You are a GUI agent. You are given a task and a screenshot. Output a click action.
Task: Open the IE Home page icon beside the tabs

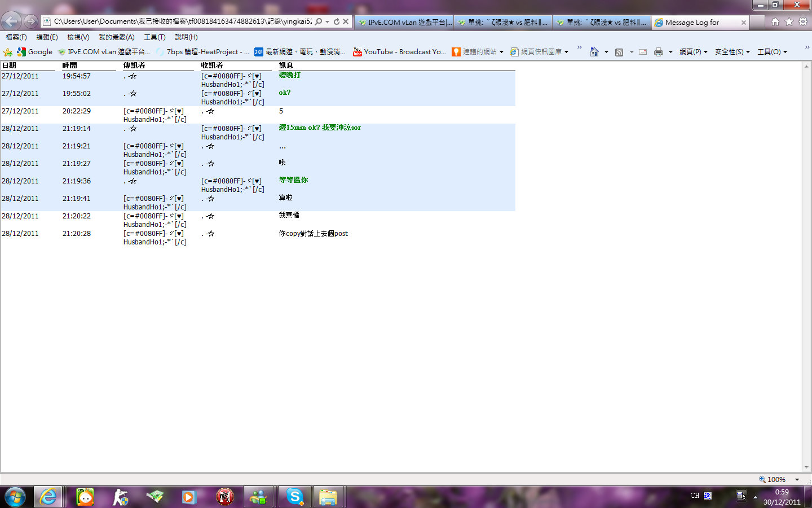pyautogui.click(x=775, y=21)
